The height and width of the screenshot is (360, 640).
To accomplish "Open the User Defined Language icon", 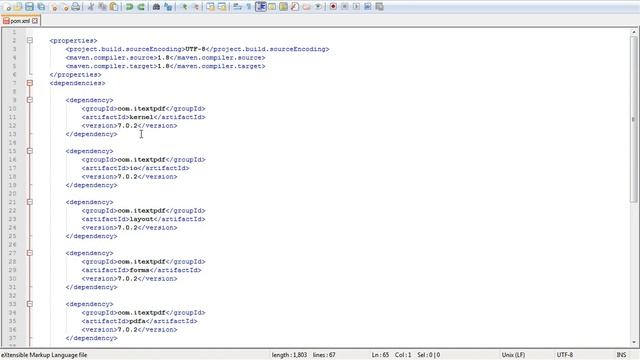I will pyautogui.click(x=272, y=7).
